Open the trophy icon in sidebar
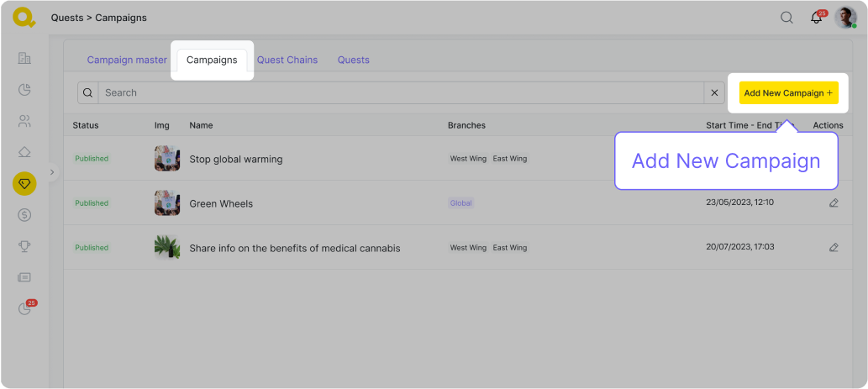The image size is (868, 389). click(24, 246)
